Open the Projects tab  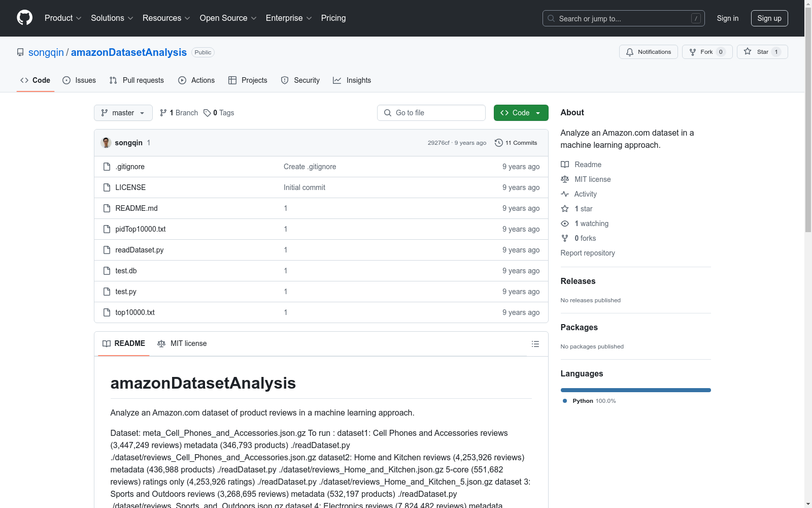248,80
